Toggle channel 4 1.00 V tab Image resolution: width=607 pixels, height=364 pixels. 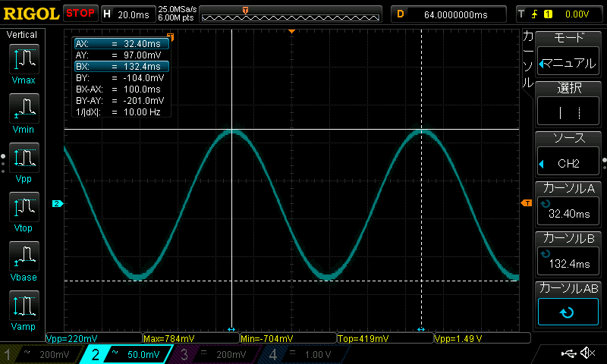click(304, 354)
